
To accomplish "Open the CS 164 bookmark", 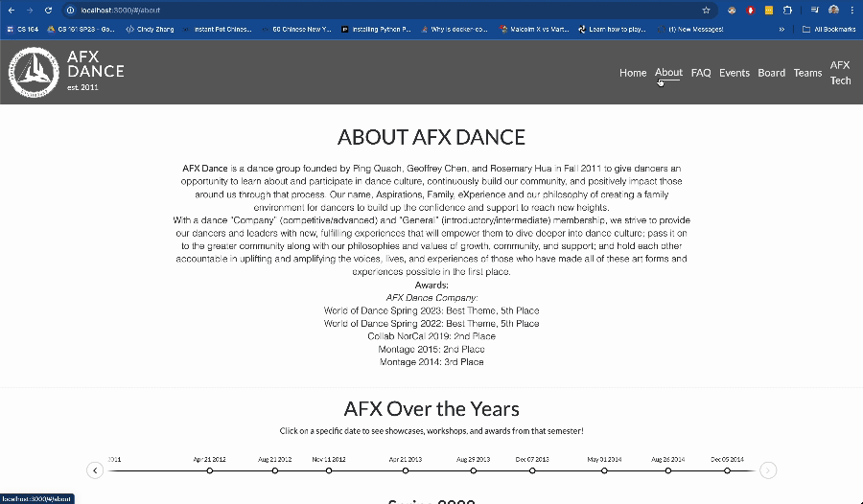I will coord(23,29).
